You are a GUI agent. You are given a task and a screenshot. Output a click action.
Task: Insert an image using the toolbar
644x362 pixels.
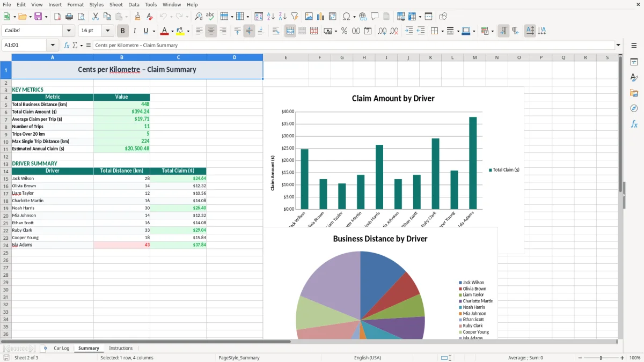click(309, 17)
